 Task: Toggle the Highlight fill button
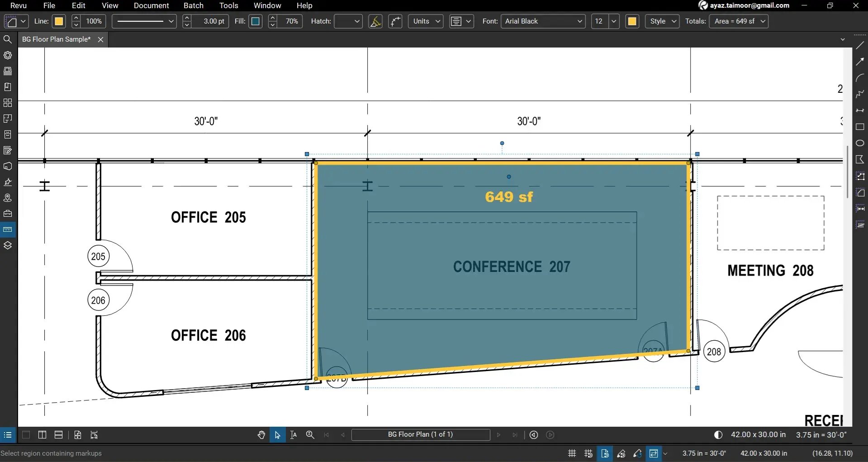[x=375, y=21]
